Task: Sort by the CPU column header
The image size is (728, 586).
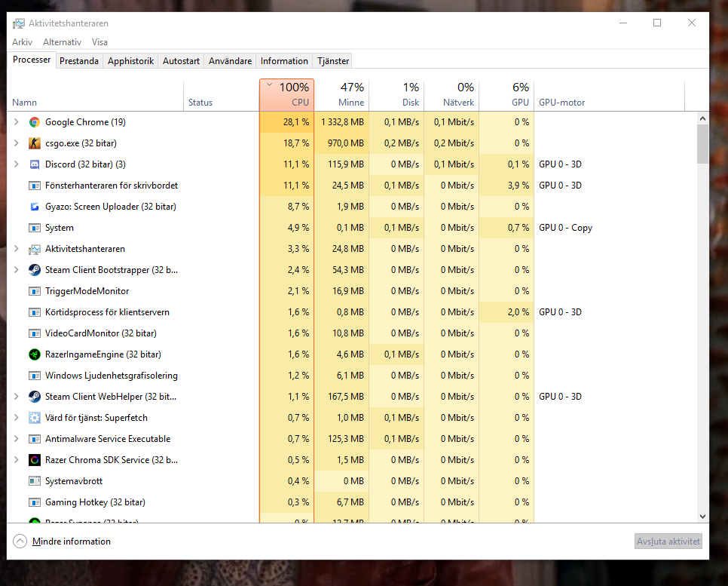Action: 287,95
